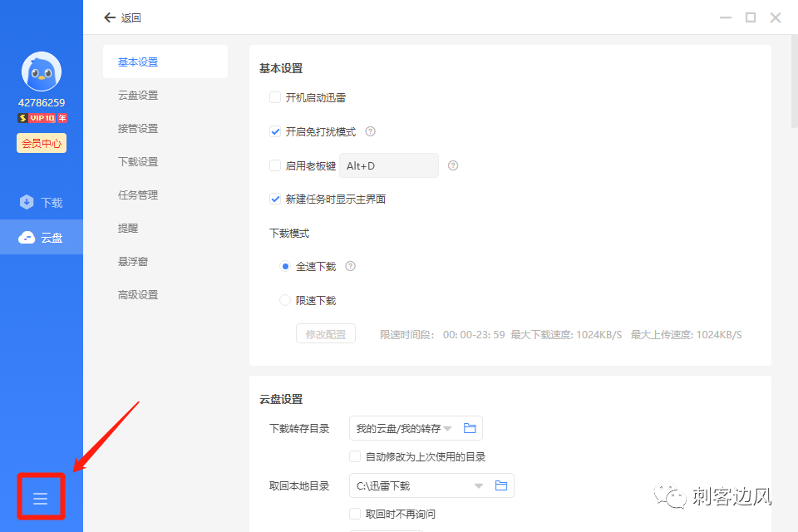Open folder picker for 取回本地目录
Screen dimensions: 798x532
coord(500,485)
